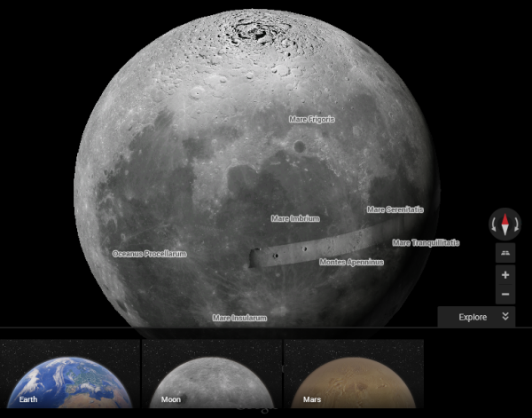Click the Mare Insularum label
This screenshot has height=418, width=532.
(x=239, y=317)
